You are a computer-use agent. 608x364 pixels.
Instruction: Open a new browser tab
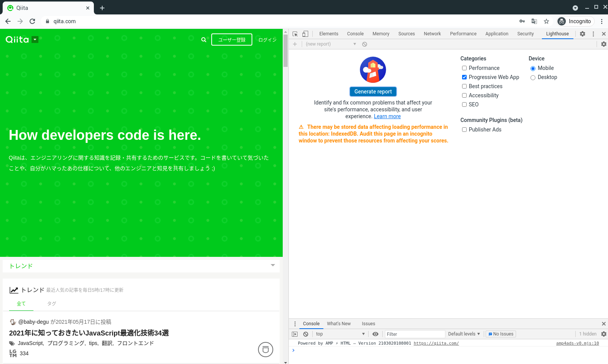pos(102,8)
